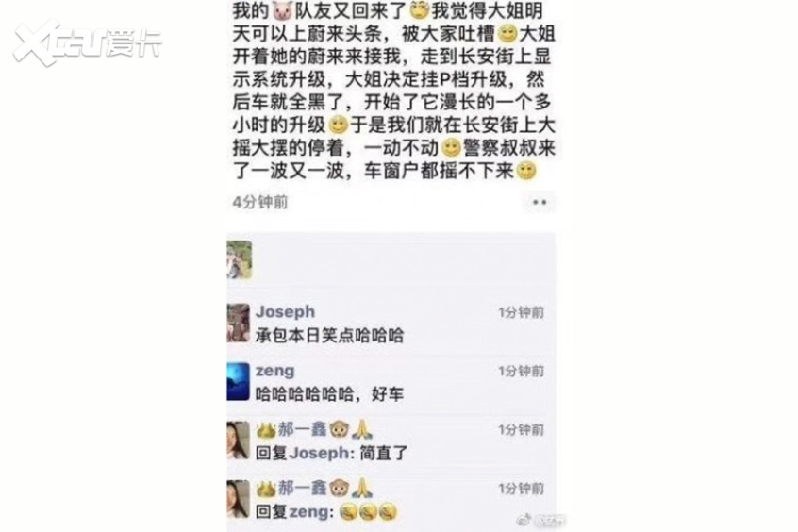798x532 pixels.
Task: Open 郝一鑫 name on reply to Joseph
Action: 302,430
